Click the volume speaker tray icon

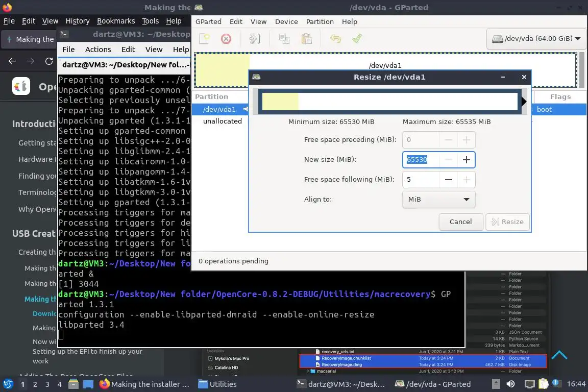coord(510,384)
